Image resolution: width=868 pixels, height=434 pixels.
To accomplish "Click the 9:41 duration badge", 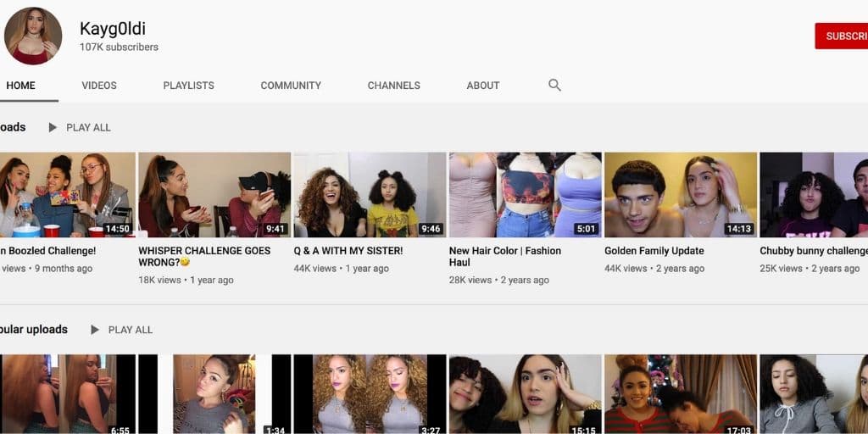I will 275,229.
